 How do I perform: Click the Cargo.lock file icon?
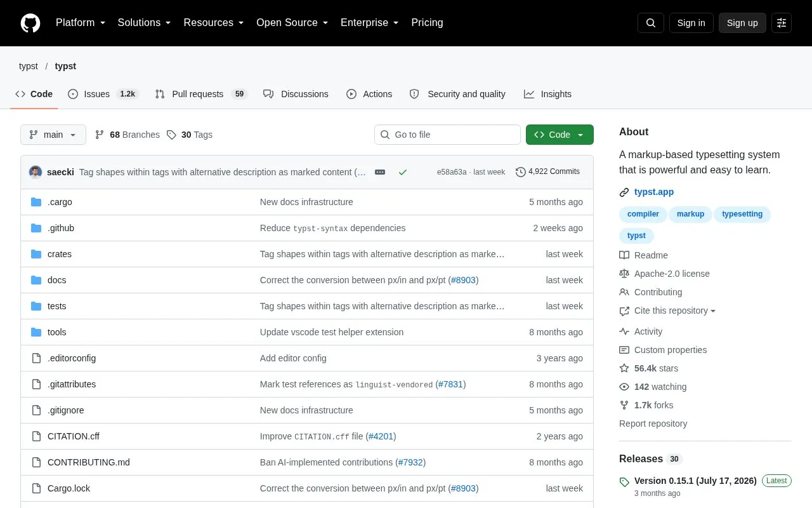point(36,488)
